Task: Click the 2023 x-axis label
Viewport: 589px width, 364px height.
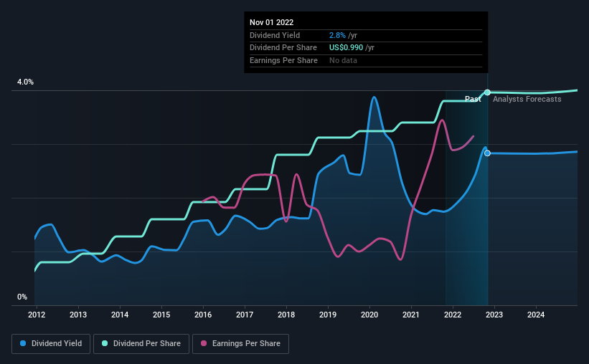Action: pos(494,315)
